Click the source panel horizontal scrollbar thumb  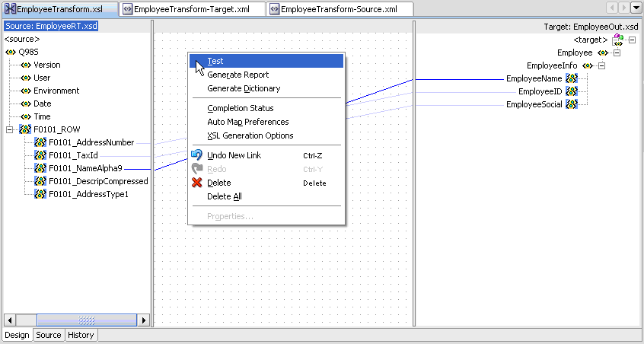87,320
